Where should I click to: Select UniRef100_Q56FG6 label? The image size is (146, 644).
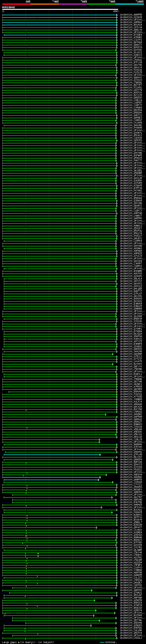pyautogui.click(x=131, y=336)
